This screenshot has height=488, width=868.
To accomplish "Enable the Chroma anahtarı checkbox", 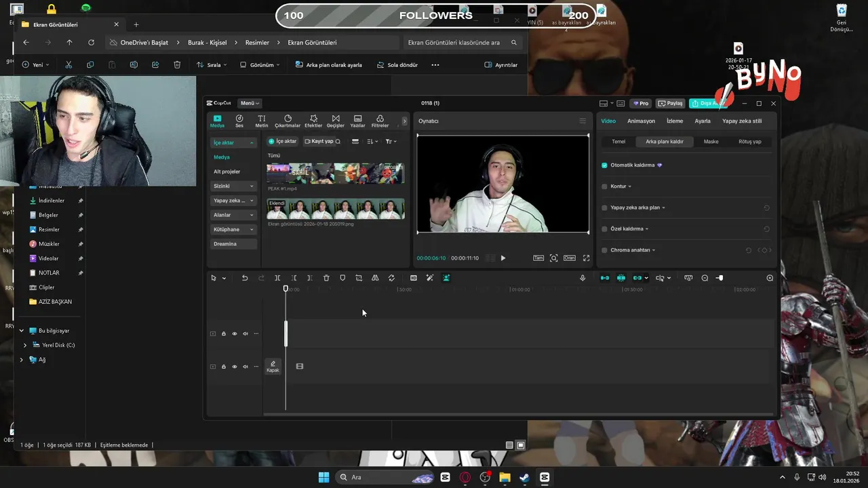I will point(604,250).
